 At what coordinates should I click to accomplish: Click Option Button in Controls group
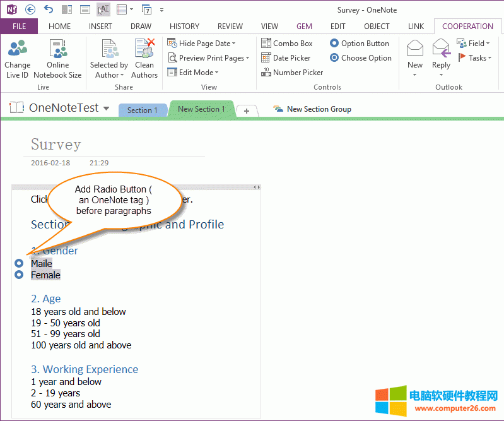(x=359, y=44)
